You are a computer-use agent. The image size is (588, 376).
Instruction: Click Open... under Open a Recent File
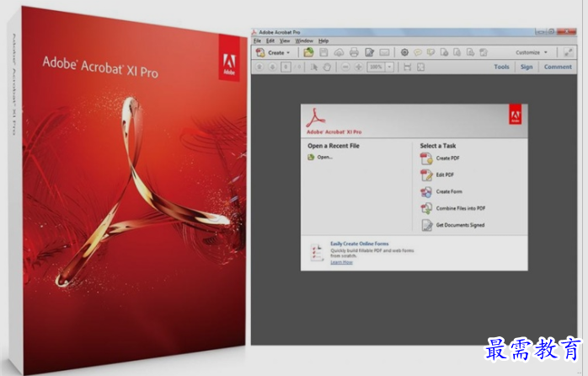pos(320,158)
